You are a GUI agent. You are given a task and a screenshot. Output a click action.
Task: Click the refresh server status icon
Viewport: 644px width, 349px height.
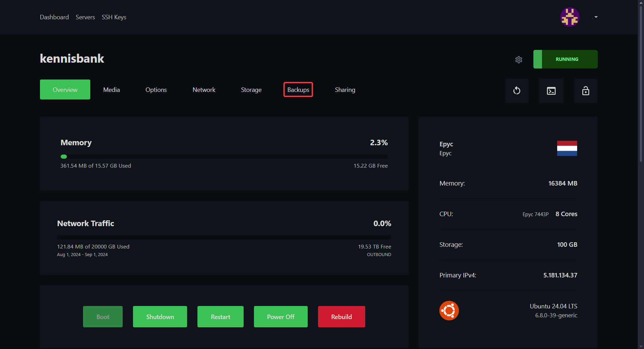coord(517,91)
